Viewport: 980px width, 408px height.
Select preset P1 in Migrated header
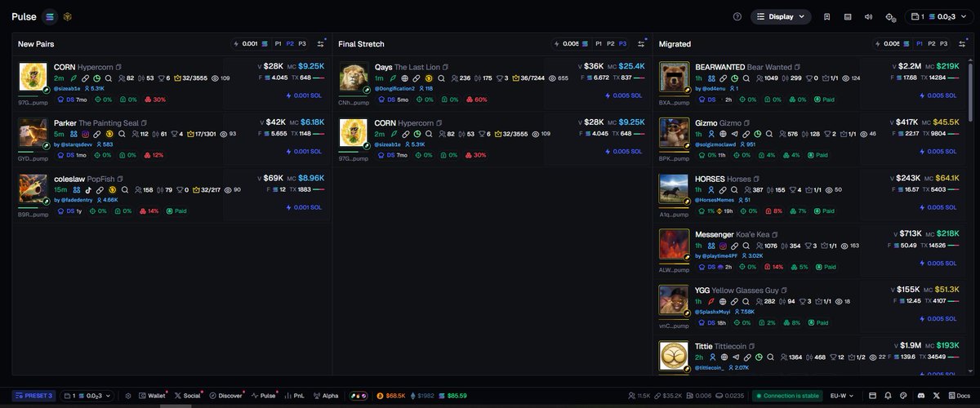tap(919, 43)
